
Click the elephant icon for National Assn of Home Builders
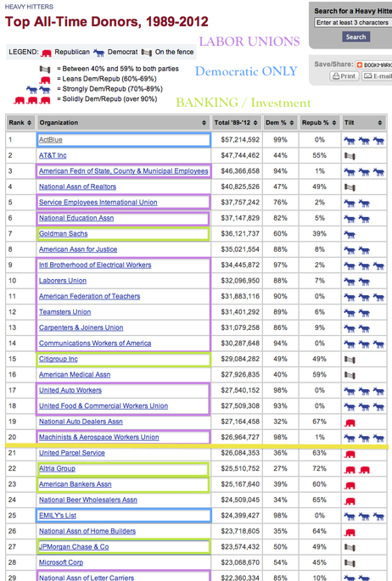coord(350,532)
